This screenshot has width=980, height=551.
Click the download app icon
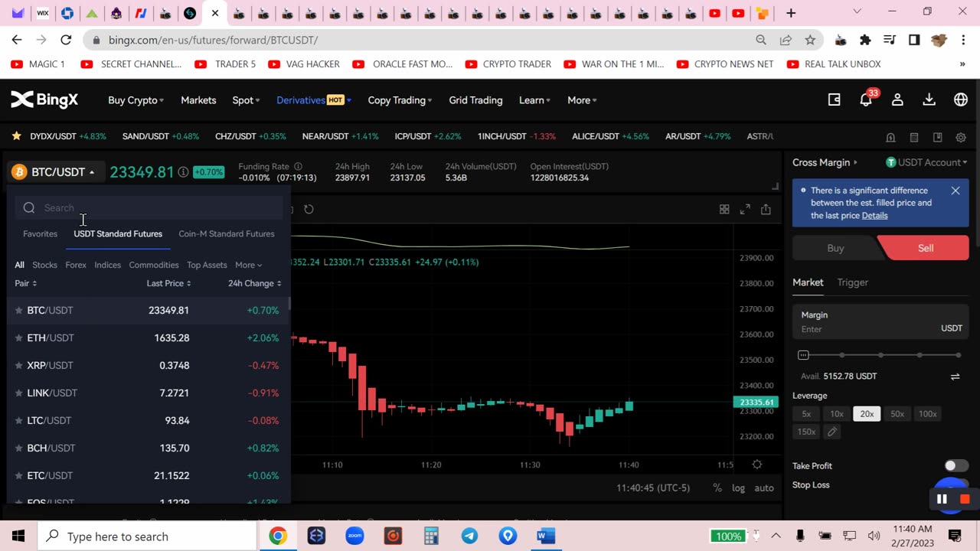click(929, 99)
